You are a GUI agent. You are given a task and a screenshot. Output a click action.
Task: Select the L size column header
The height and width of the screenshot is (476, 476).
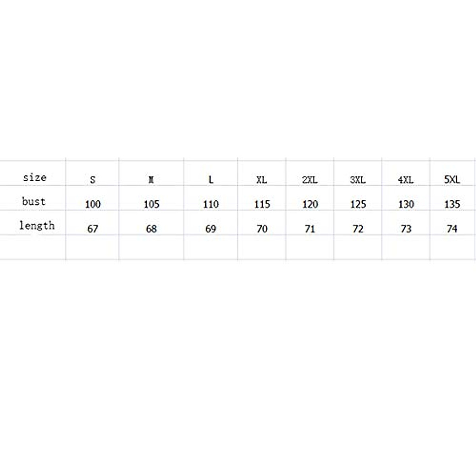pyautogui.click(x=211, y=180)
